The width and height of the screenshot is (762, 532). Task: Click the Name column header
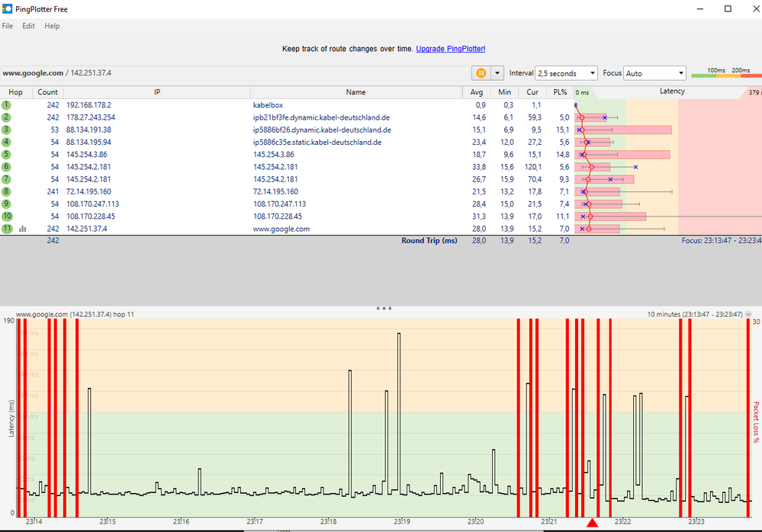tap(355, 92)
